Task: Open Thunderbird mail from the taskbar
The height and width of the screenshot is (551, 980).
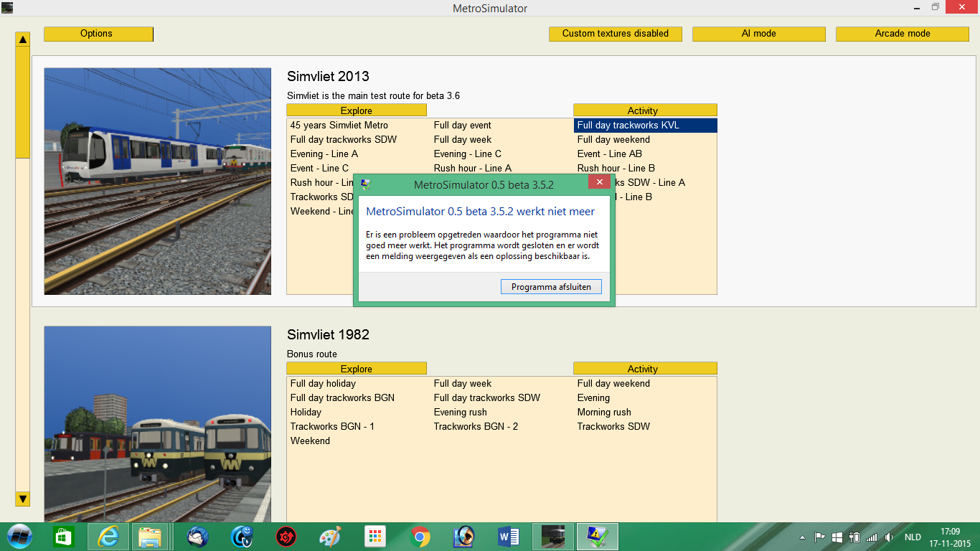Action: (x=198, y=536)
